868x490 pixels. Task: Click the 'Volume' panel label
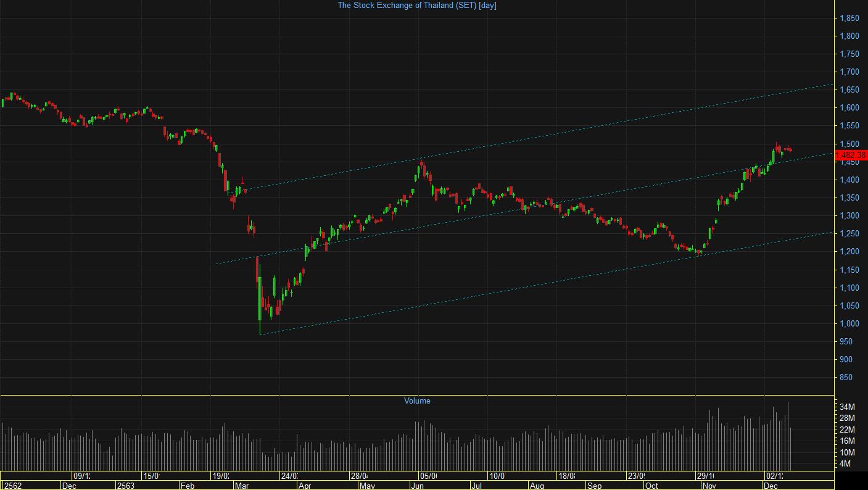click(x=417, y=401)
